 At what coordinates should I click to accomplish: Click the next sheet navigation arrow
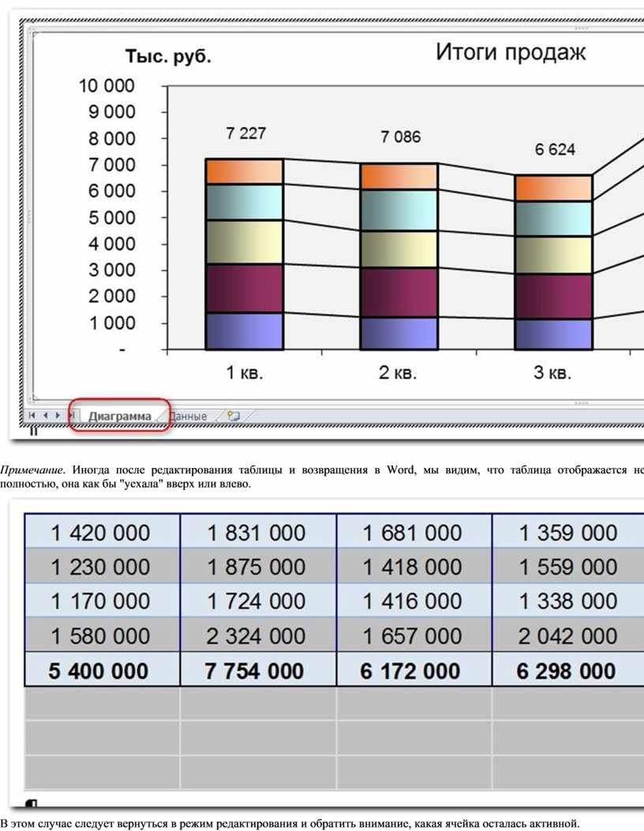coord(56,415)
